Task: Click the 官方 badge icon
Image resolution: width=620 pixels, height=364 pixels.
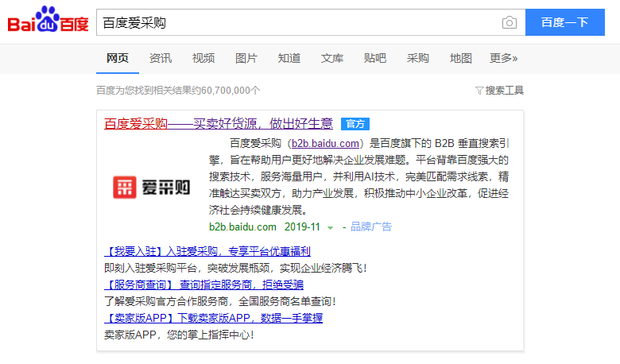Action: click(x=355, y=124)
